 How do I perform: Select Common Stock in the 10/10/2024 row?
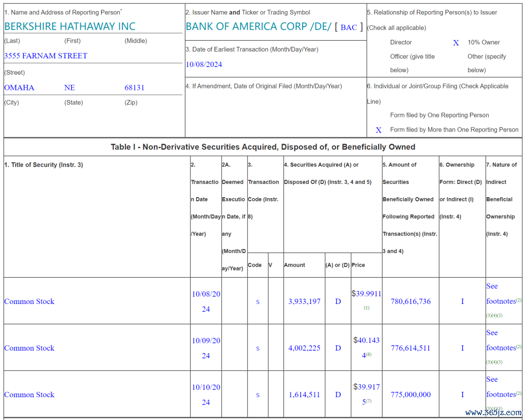click(29, 395)
